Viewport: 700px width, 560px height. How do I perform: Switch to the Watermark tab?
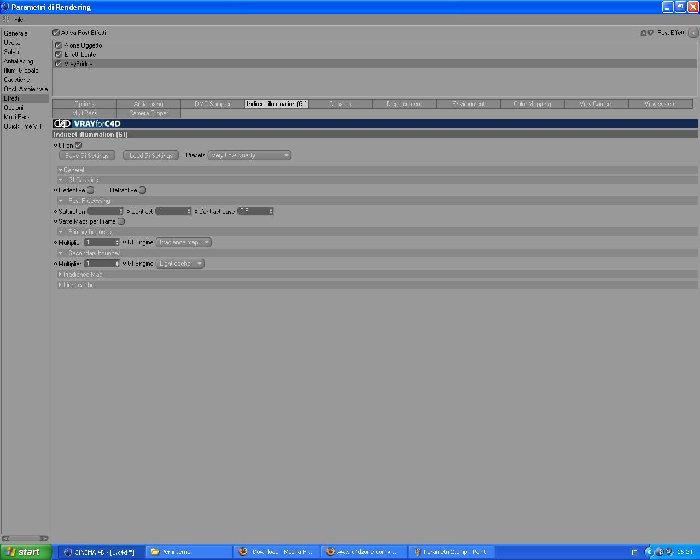tap(660, 104)
